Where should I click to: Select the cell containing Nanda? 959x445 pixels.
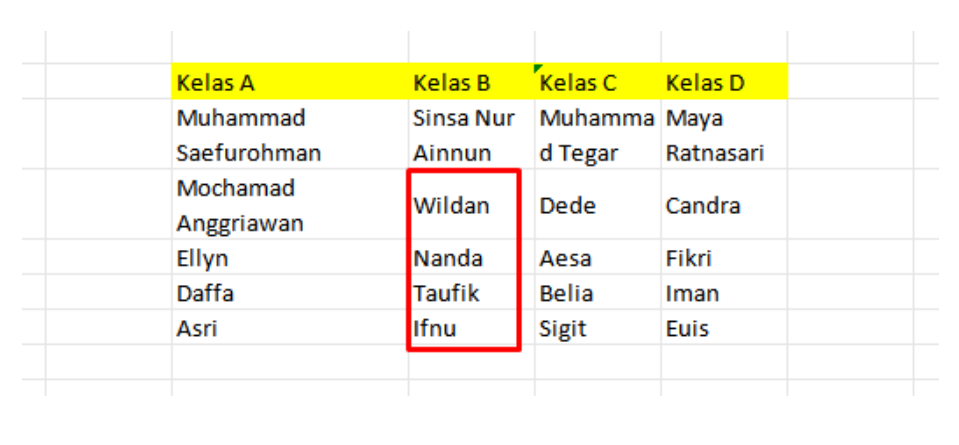464,258
